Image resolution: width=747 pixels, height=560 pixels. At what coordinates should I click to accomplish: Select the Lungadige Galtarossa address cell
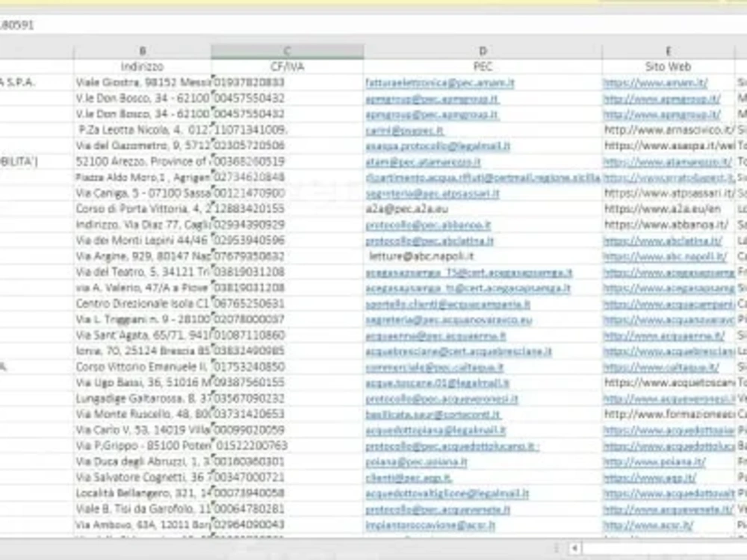143,398
